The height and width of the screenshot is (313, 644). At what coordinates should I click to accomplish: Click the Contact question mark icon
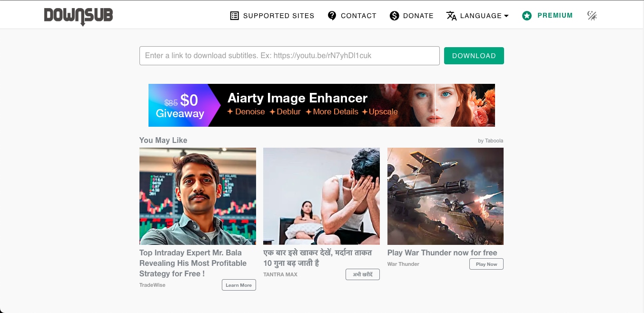[332, 16]
